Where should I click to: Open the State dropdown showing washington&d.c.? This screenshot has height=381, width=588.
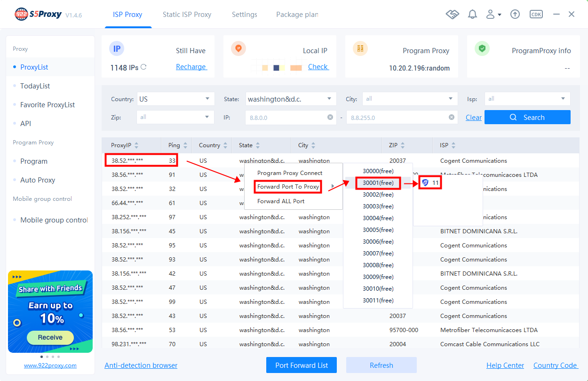pos(291,99)
